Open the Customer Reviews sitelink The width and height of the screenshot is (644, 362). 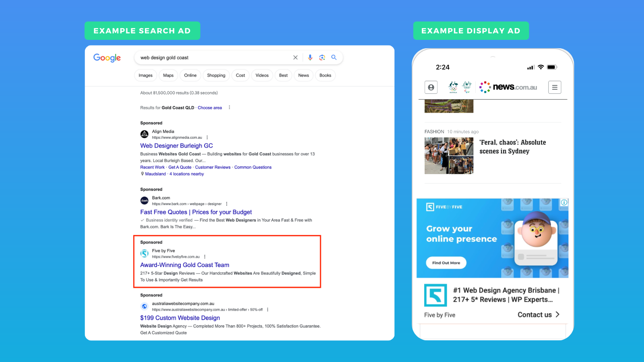coord(213,167)
